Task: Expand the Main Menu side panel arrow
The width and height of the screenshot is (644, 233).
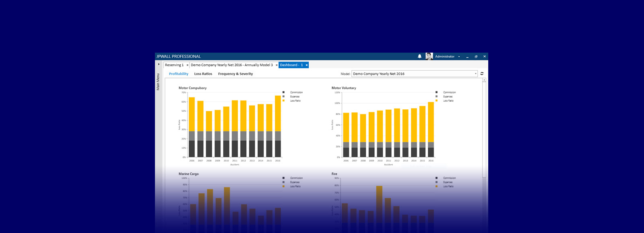Action: coord(159,64)
